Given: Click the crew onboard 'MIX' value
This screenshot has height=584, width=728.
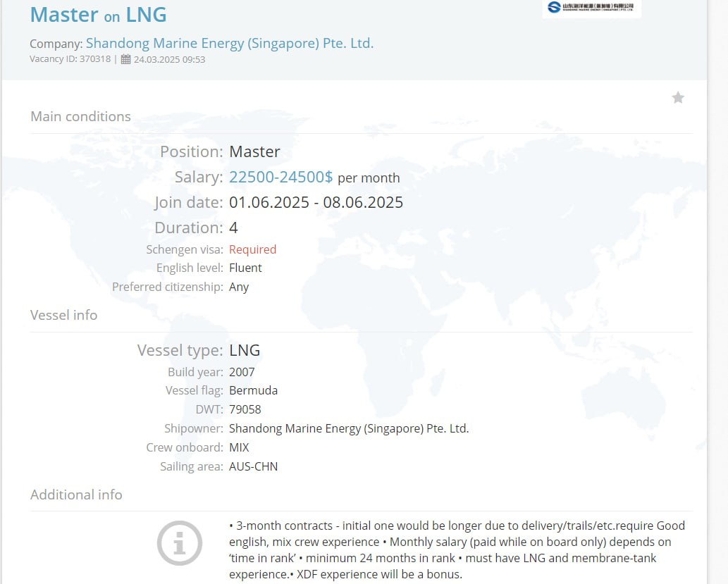Looking at the screenshot, I should (239, 447).
